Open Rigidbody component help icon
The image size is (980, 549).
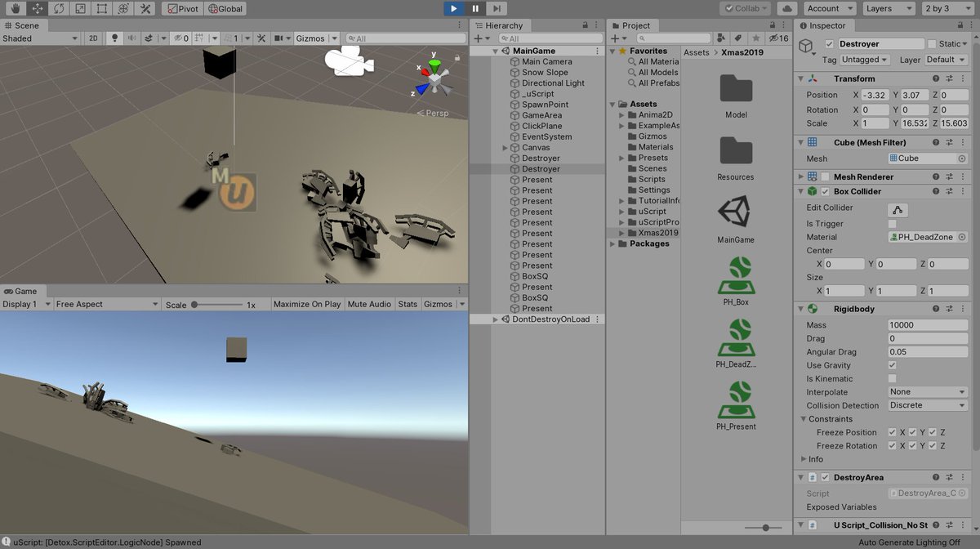(935, 309)
